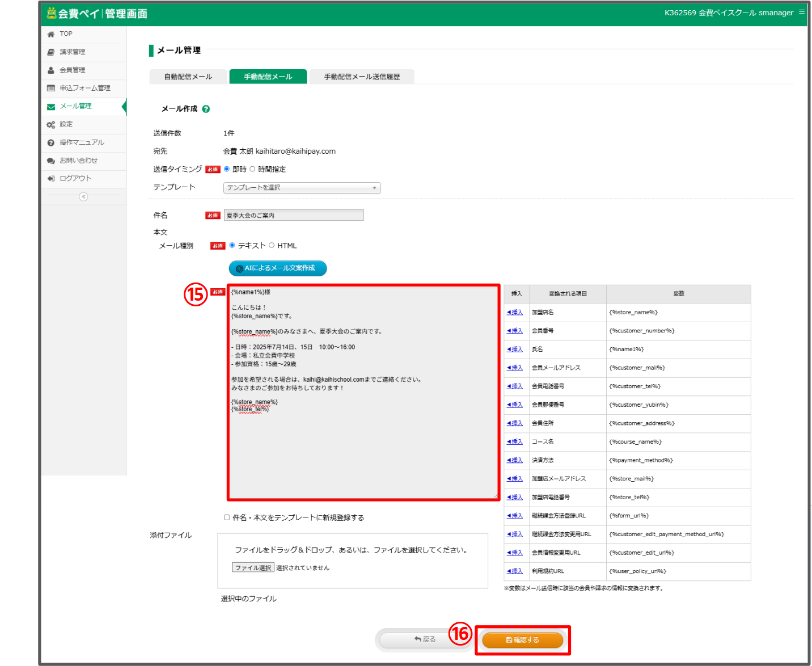Click the 件名 subject input field
The width and height of the screenshot is (812, 666).
(x=294, y=216)
